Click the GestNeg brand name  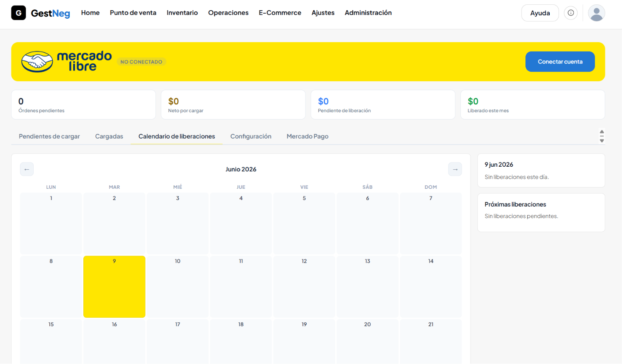[50, 13]
